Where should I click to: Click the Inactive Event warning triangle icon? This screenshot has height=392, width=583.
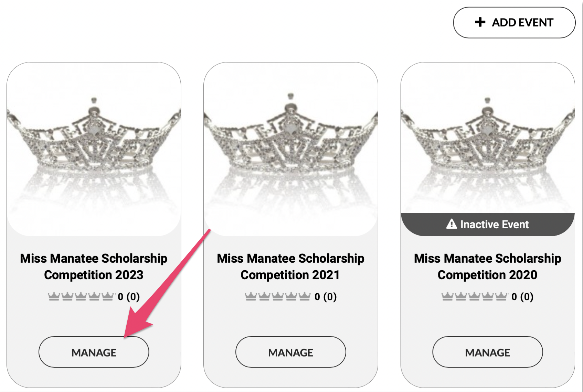(x=451, y=224)
